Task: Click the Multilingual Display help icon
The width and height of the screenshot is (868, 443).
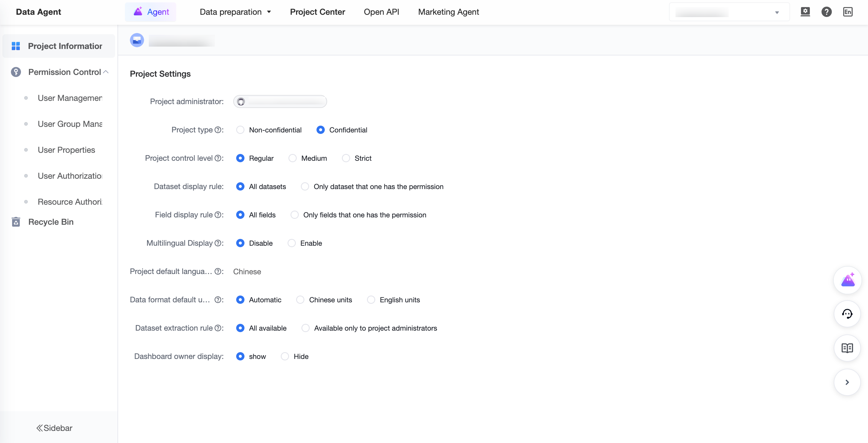Action: [218, 243]
